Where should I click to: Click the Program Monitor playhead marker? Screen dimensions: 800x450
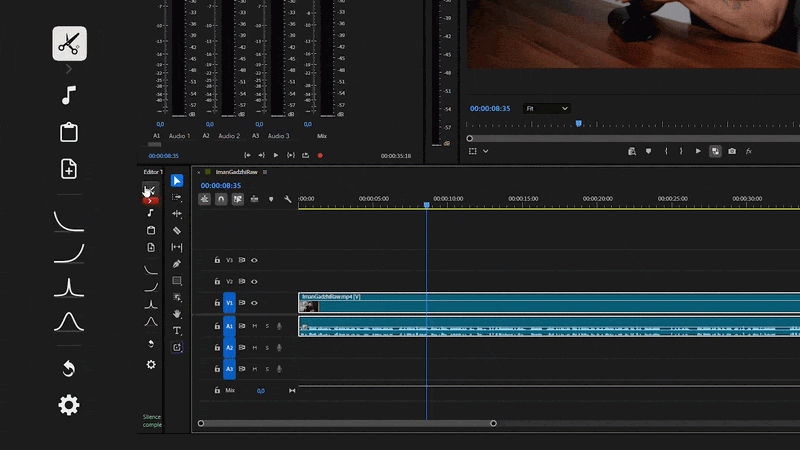[x=579, y=123]
